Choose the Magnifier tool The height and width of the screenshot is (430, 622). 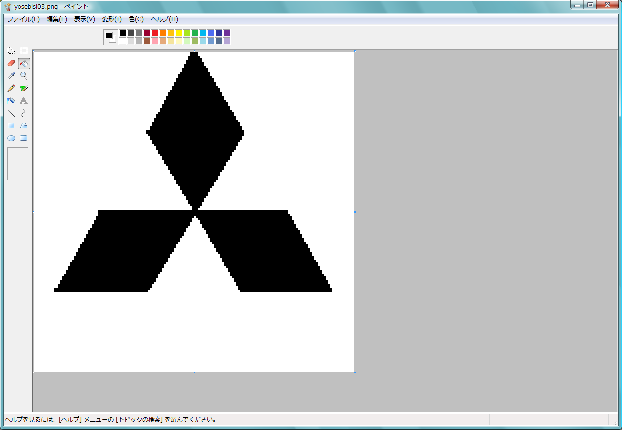[24, 75]
